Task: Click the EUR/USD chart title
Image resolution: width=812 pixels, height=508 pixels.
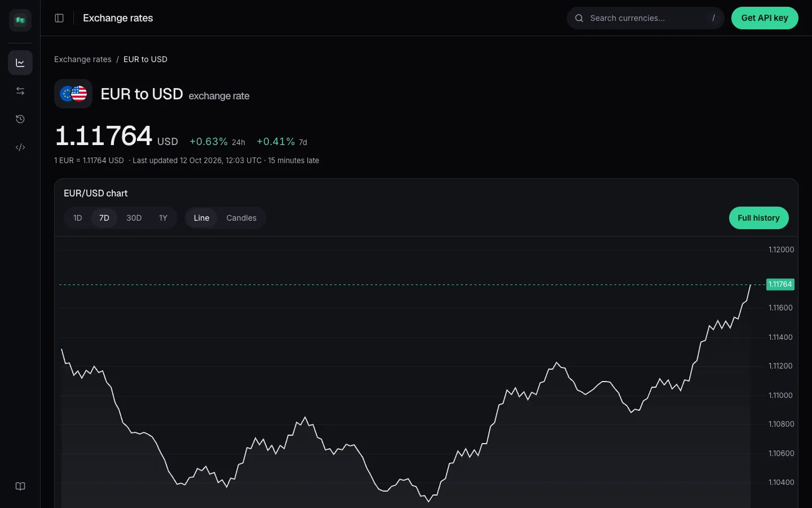Action: pos(96,193)
